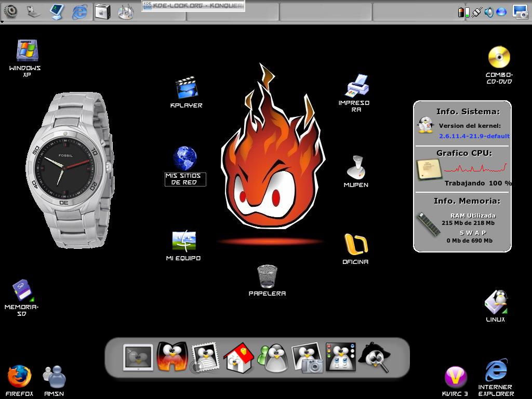
Task: Launch Firefox from the desktop
Action: tap(19, 377)
